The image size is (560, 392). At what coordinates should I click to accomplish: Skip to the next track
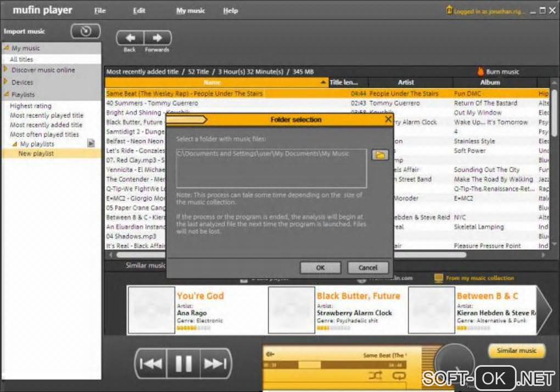215,363
